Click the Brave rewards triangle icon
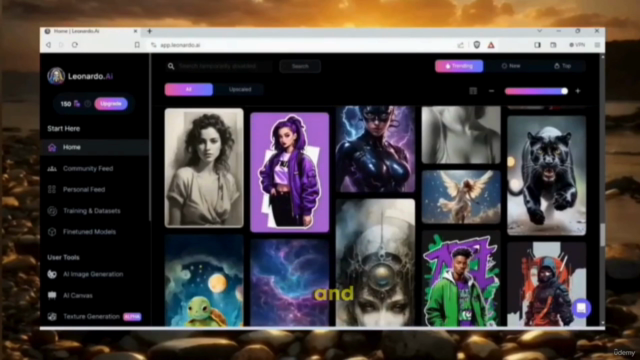640x360 pixels. (x=491, y=45)
